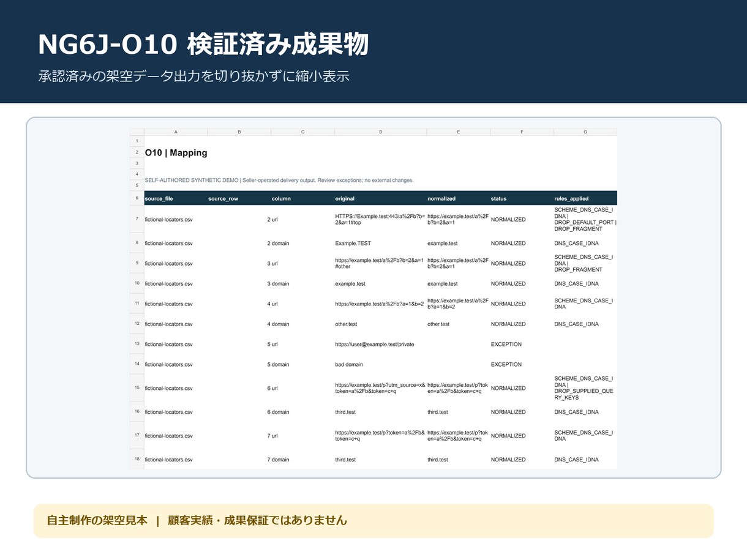
Task: Click "5 url" cell in row 13
Action: 272,344
